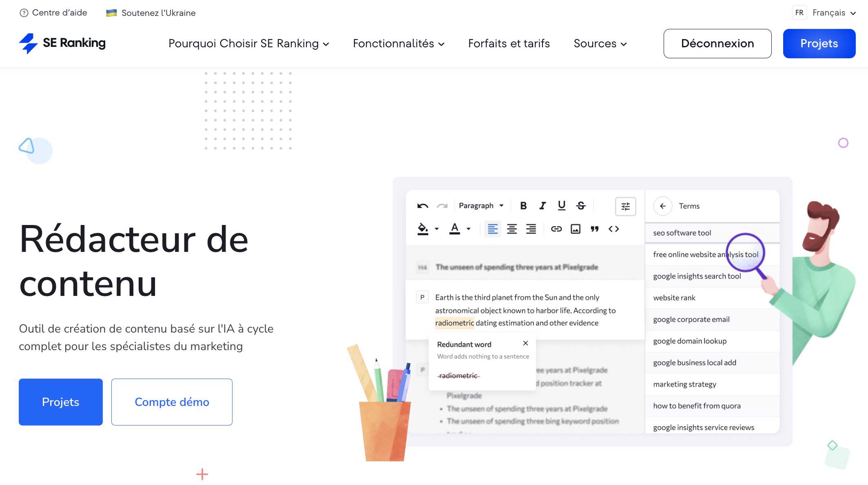The height and width of the screenshot is (485, 868).
Task: Click the Projets button in navbar
Action: click(x=819, y=43)
